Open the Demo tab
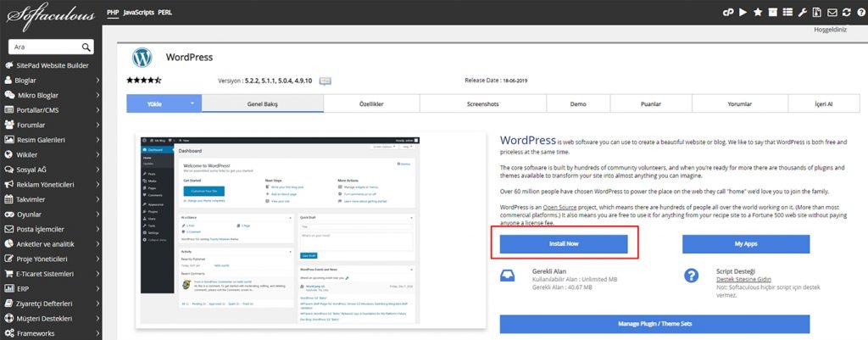Screen dimensions: 868x340 click(578, 103)
